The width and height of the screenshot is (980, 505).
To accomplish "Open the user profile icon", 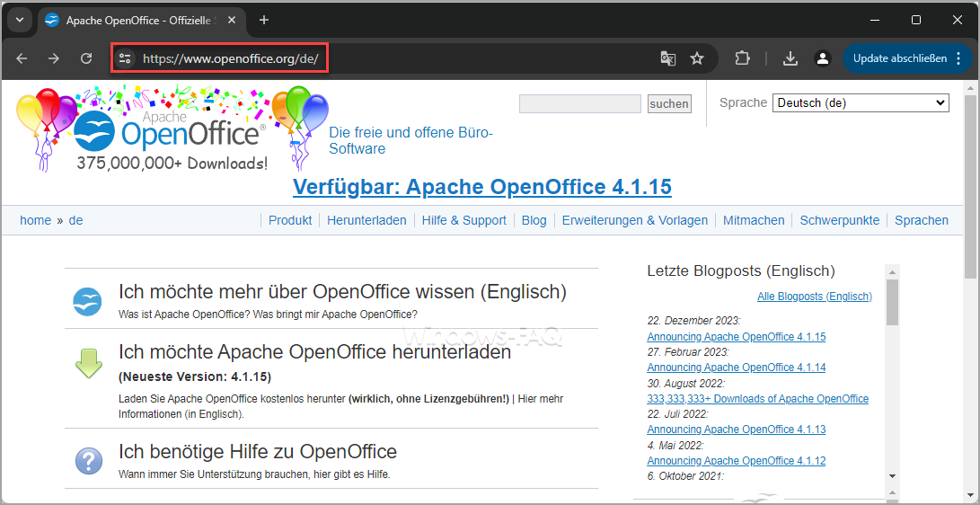I will point(822,58).
